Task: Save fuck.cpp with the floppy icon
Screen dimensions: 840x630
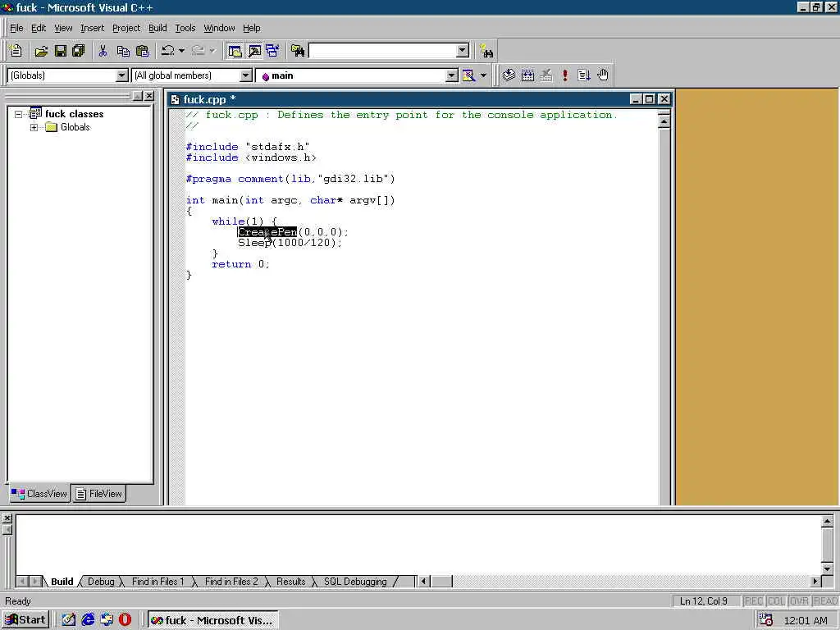Action: [61, 51]
